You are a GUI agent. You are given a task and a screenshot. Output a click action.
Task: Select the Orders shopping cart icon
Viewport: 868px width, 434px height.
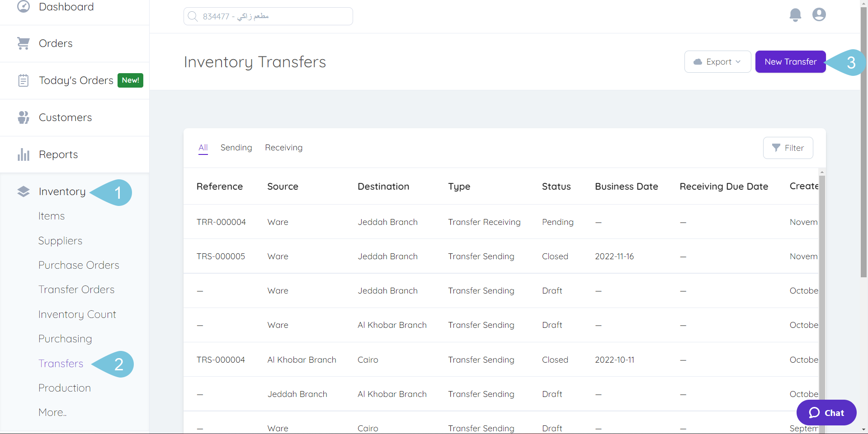pyautogui.click(x=24, y=43)
